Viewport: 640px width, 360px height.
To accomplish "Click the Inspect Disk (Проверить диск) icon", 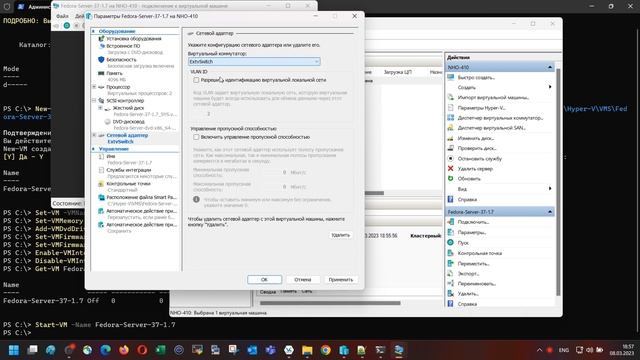I will (x=451, y=148).
